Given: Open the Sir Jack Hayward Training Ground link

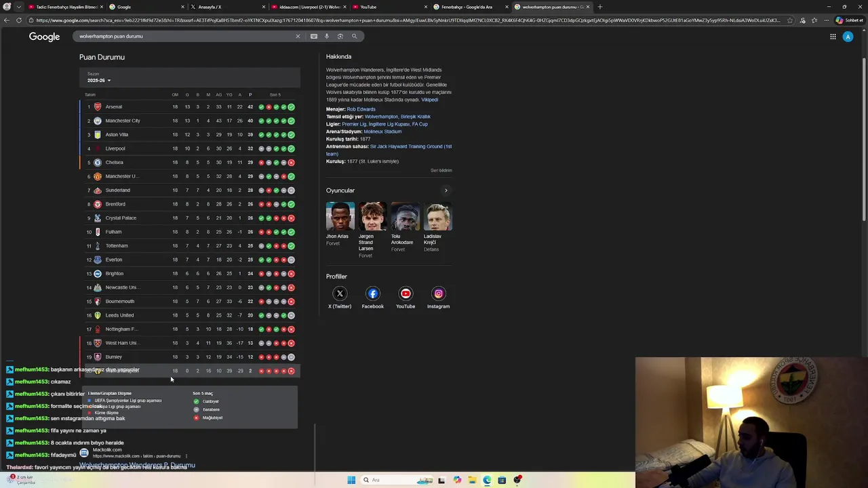Looking at the screenshot, I should (389, 150).
